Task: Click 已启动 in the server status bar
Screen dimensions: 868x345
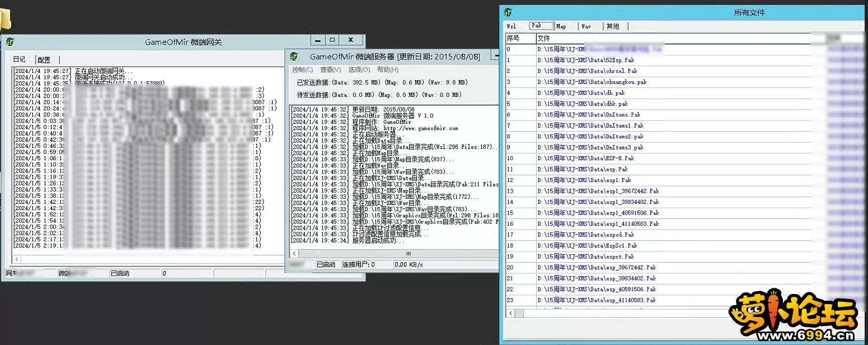Action: [x=326, y=264]
